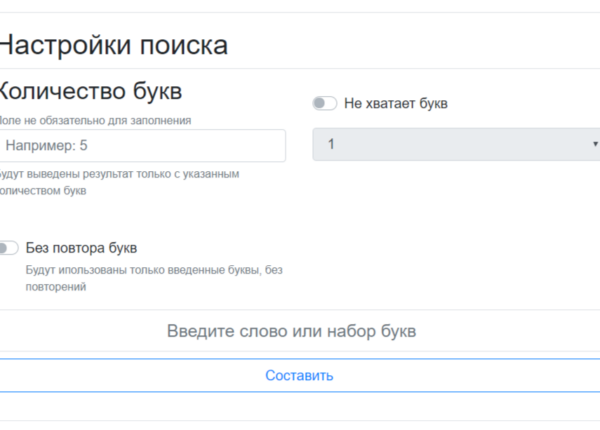This screenshot has height=430, width=600.
Task: Click the 'Количество букв' heading
Action: pyautogui.click(x=90, y=91)
